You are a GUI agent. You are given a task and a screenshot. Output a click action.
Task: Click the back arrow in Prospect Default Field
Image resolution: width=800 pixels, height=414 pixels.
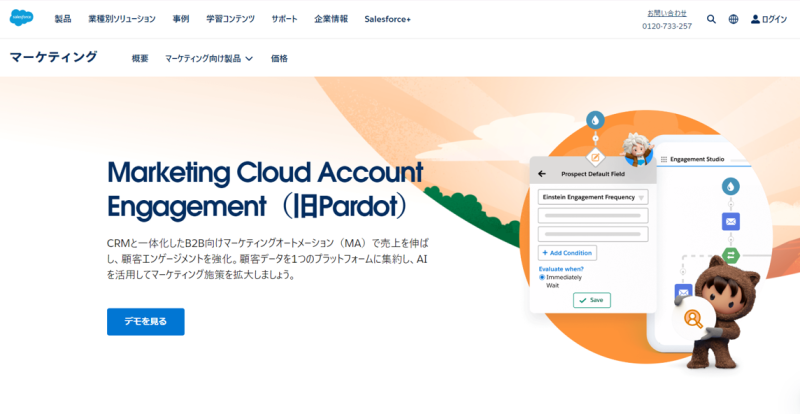[x=542, y=174]
